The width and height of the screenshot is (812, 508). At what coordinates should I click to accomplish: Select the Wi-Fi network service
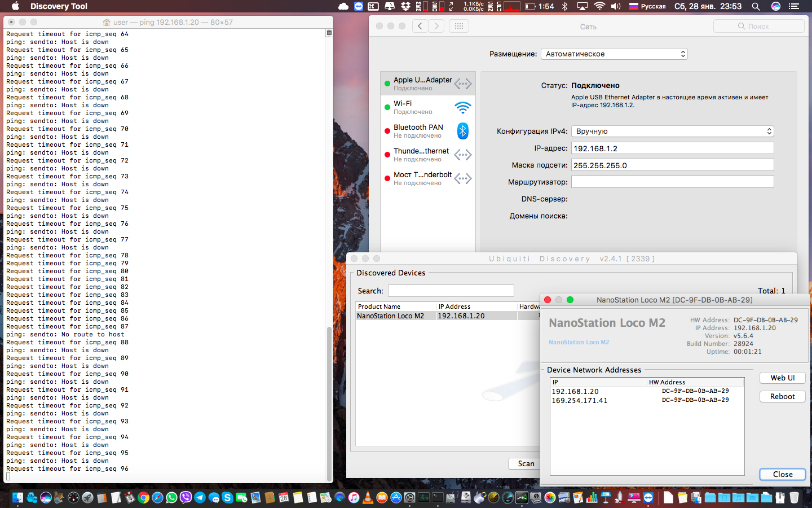[x=428, y=107]
